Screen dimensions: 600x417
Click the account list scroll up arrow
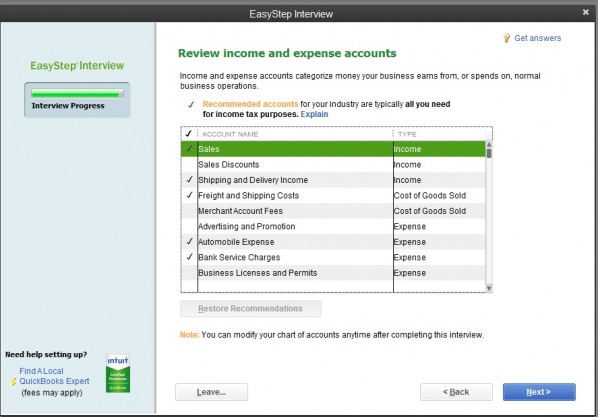tap(489, 145)
